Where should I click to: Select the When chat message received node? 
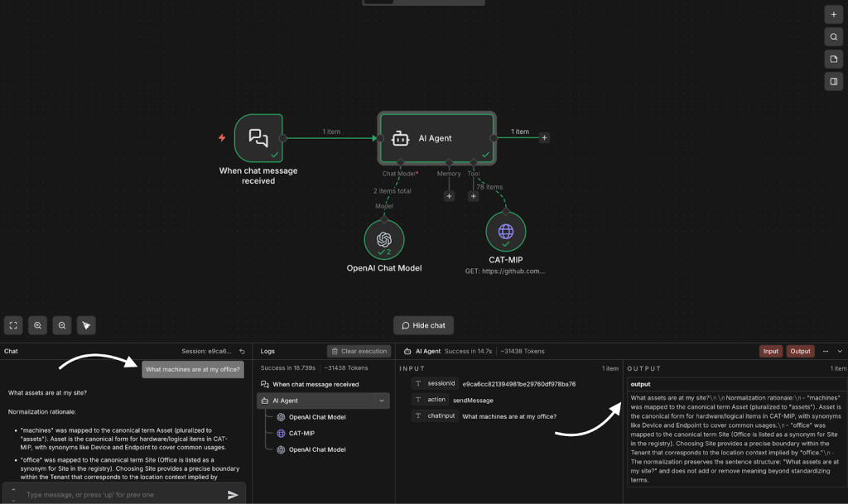coord(258,138)
